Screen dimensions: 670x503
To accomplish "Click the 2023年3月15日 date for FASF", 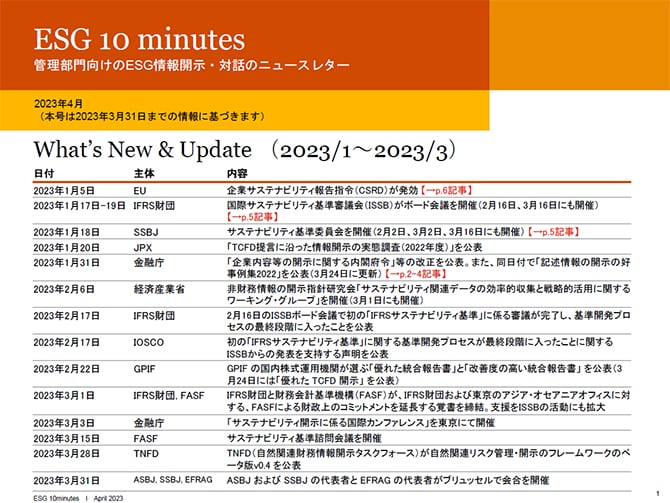I will click(x=68, y=438).
